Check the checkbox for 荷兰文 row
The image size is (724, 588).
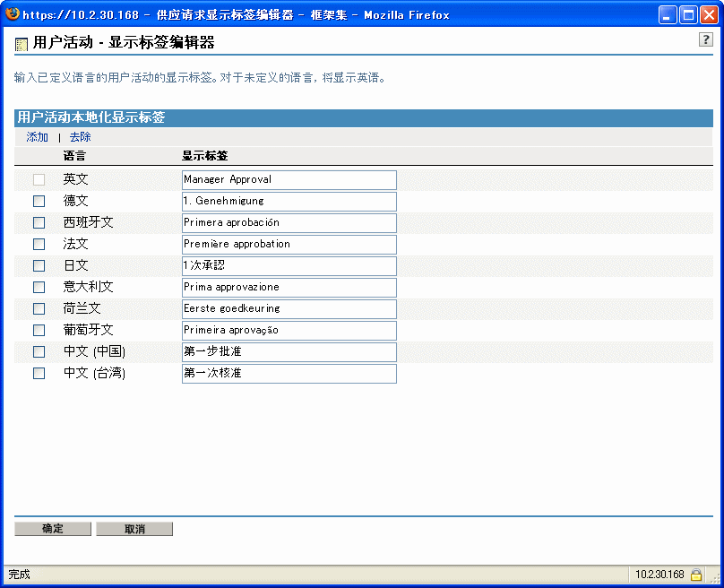tap(38, 308)
